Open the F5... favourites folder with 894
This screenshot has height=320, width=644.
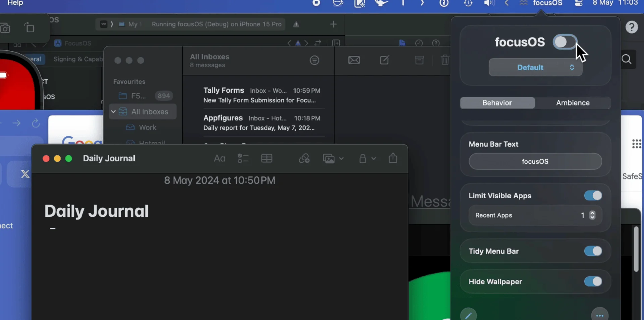coord(143,96)
